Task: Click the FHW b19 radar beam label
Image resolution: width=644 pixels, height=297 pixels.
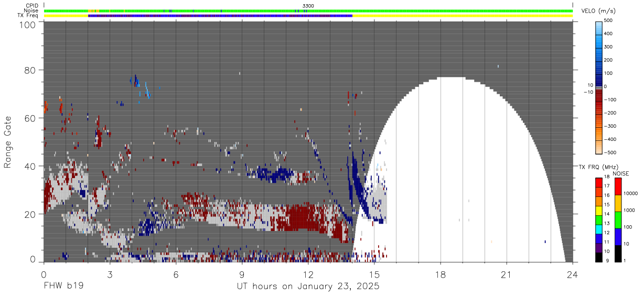Action: click(x=63, y=287)
